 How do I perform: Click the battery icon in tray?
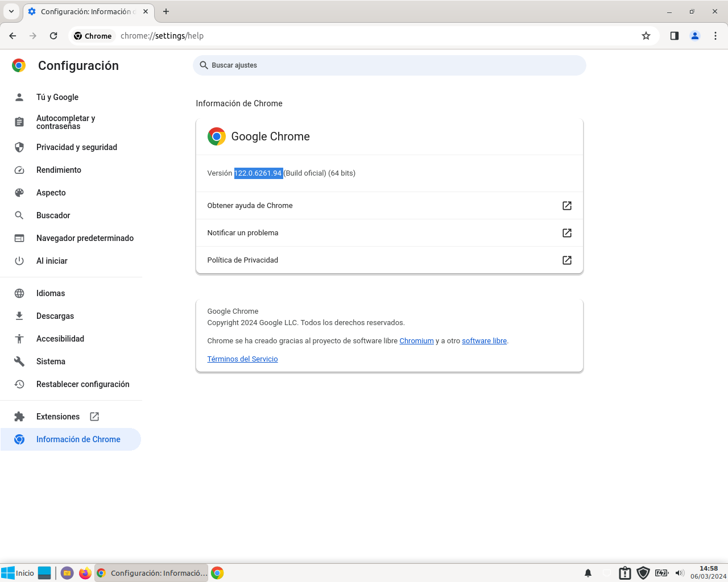[x=661, y=573]
